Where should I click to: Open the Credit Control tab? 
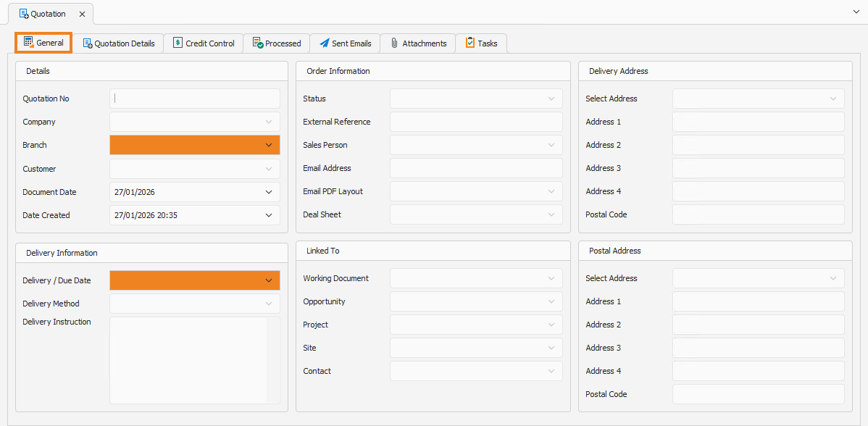tap(204, 43)
